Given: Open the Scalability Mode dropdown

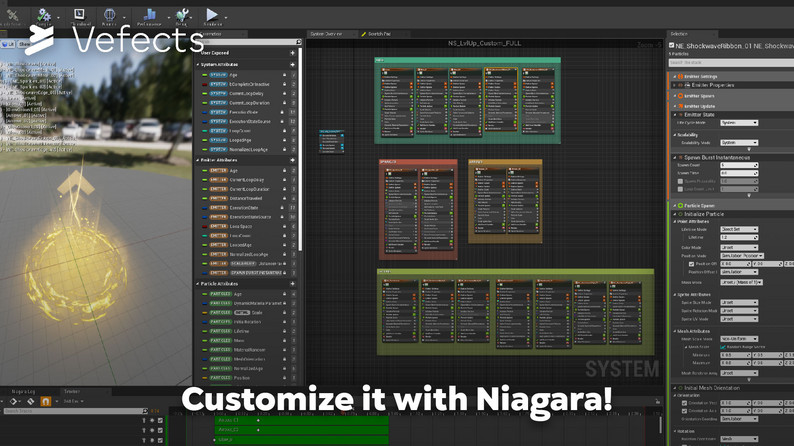Looking at the screenshot, I should pyautogui.click(x=739, y=143).
